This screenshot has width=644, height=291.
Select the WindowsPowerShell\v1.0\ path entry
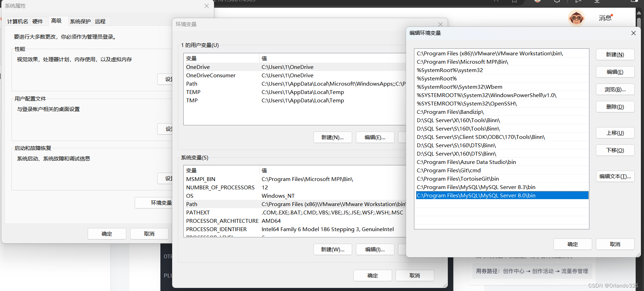(502, 95)
